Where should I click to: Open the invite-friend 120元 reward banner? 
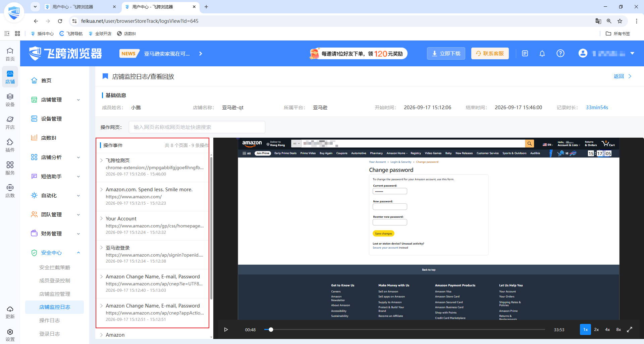pyautogui.click(x=358, y=54)
